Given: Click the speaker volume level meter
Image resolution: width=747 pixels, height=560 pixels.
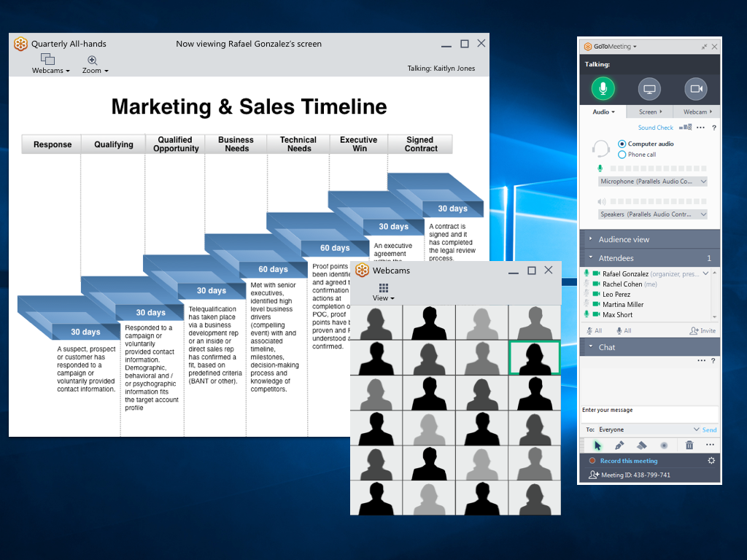Looking at the screenshot, I should tap(658, 201).
